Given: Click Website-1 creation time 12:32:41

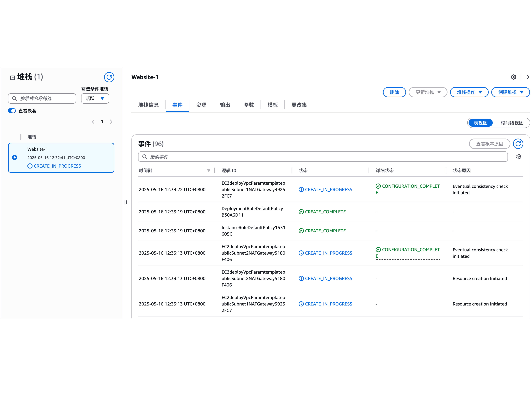Looking at the screenshot, I should pos(56,158).
